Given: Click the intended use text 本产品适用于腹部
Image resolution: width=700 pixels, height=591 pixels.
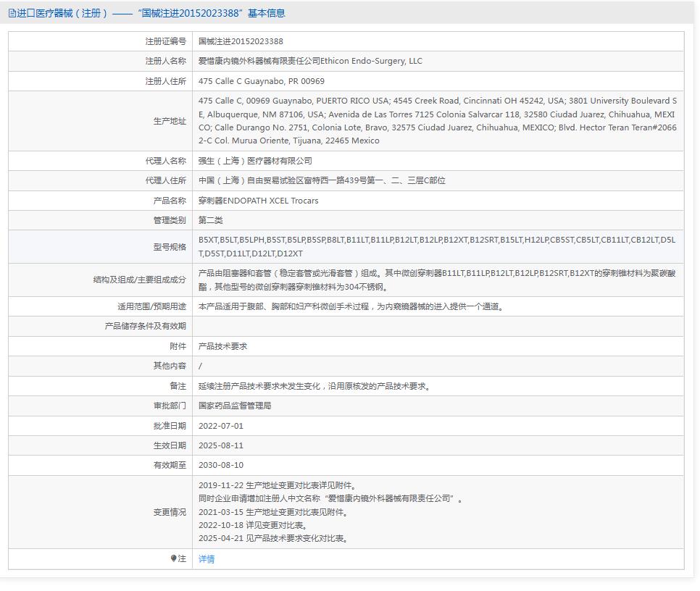Looking at the screenshot, I should point(351,306).
